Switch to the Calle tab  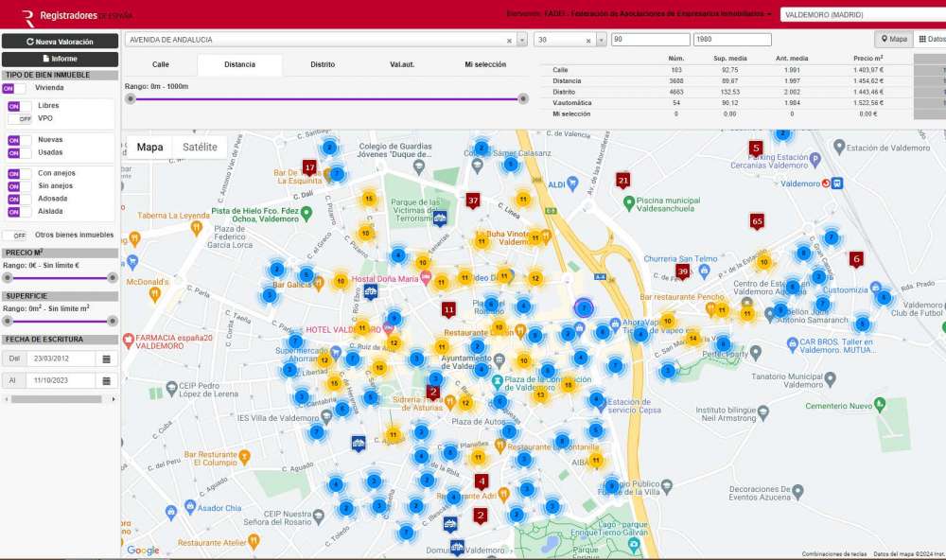click(x=161, y=64)
